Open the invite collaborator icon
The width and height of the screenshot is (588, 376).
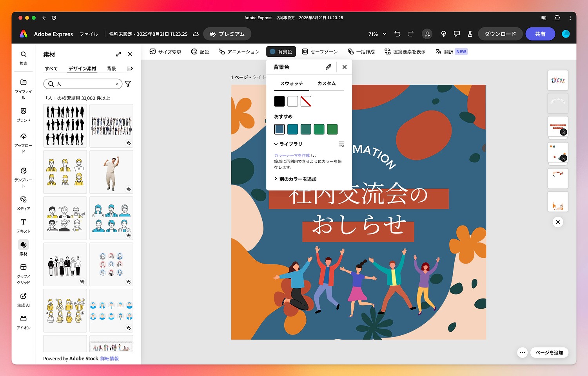click(x=427, y=34)
